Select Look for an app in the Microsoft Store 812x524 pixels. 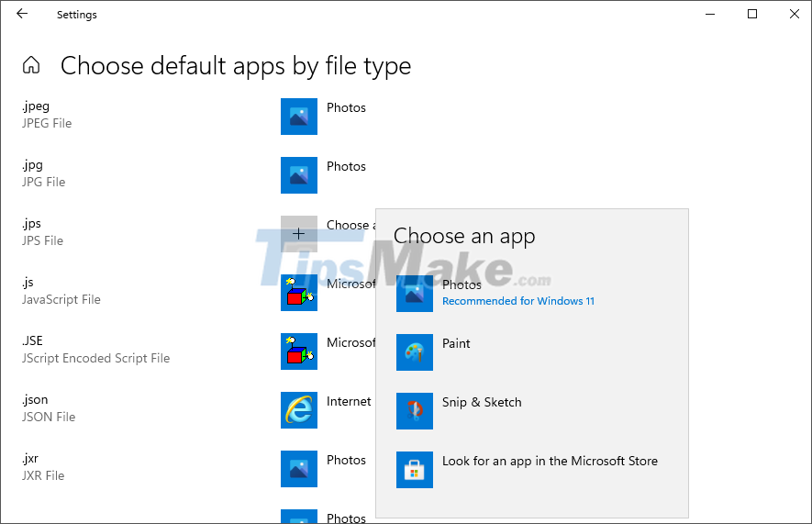(550, 461)
